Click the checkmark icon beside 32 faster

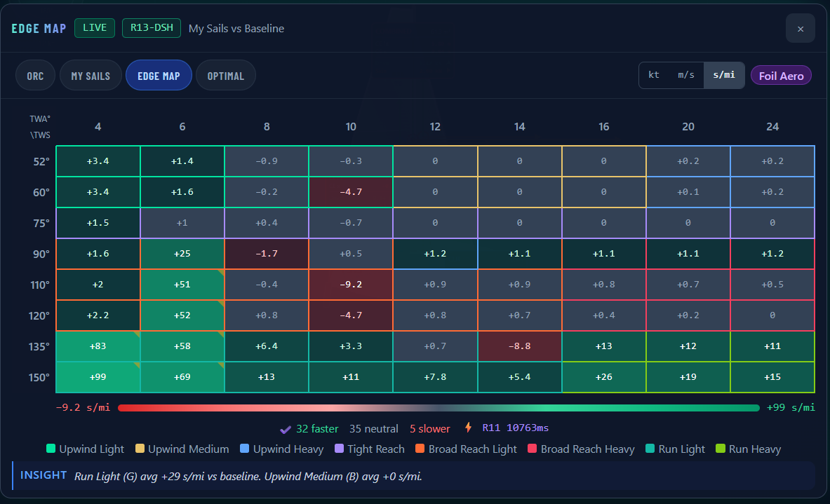[286, 429]
